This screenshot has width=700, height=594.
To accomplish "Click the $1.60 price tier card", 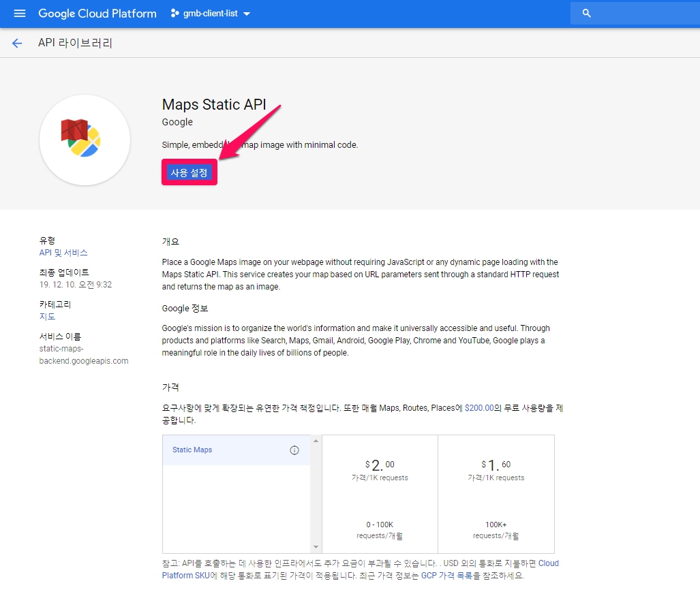I will [496, 494].
